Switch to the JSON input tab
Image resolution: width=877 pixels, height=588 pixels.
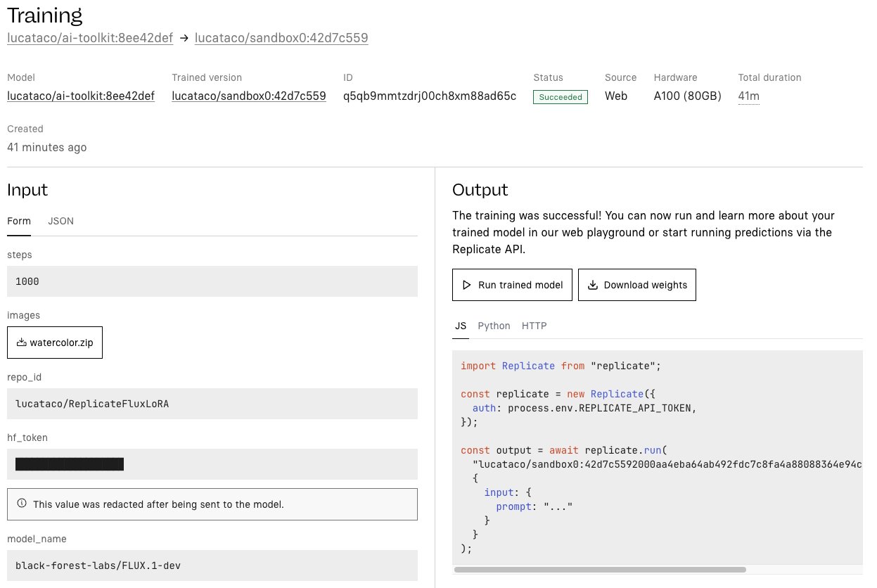pyautogui.click(x=60, y=221)
